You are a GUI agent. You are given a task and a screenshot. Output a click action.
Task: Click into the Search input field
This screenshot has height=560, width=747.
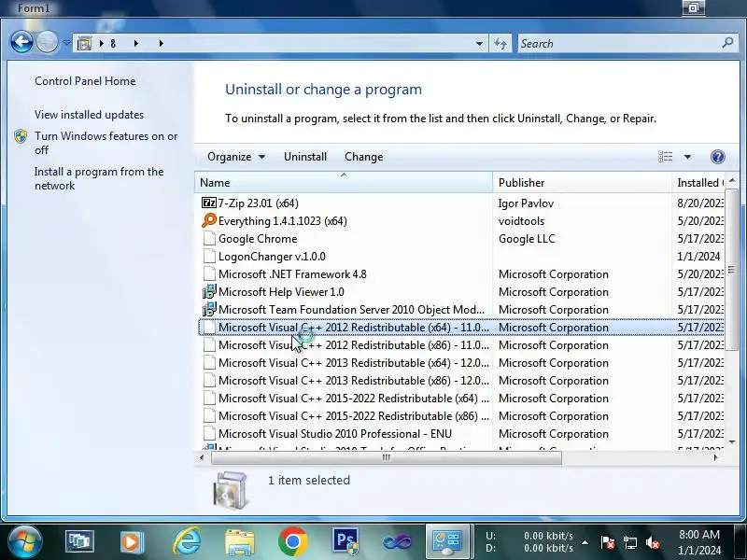pyautogui.click(x=619, y=43)
